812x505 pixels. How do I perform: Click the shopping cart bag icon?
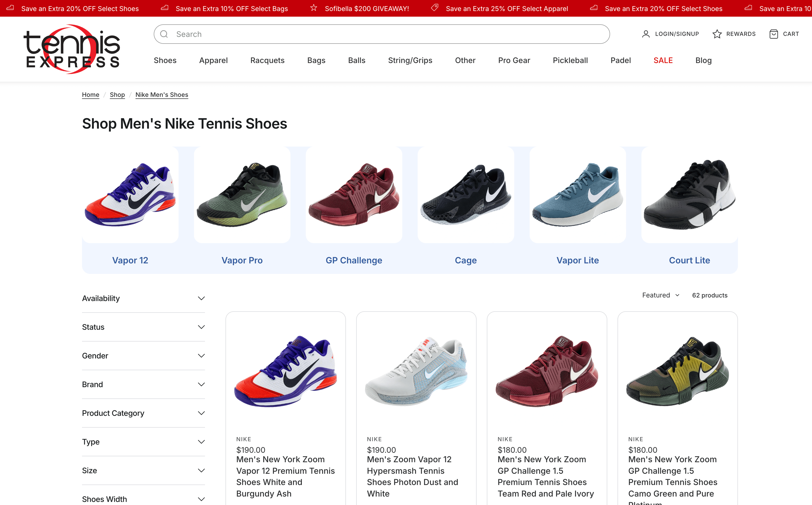(x=774, y=34)
